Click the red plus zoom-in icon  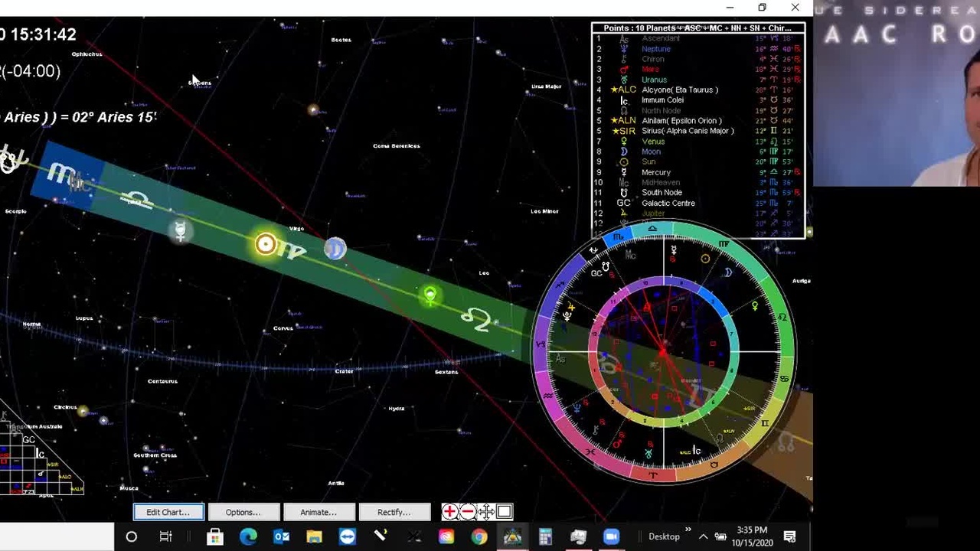(x=449, y=512)
